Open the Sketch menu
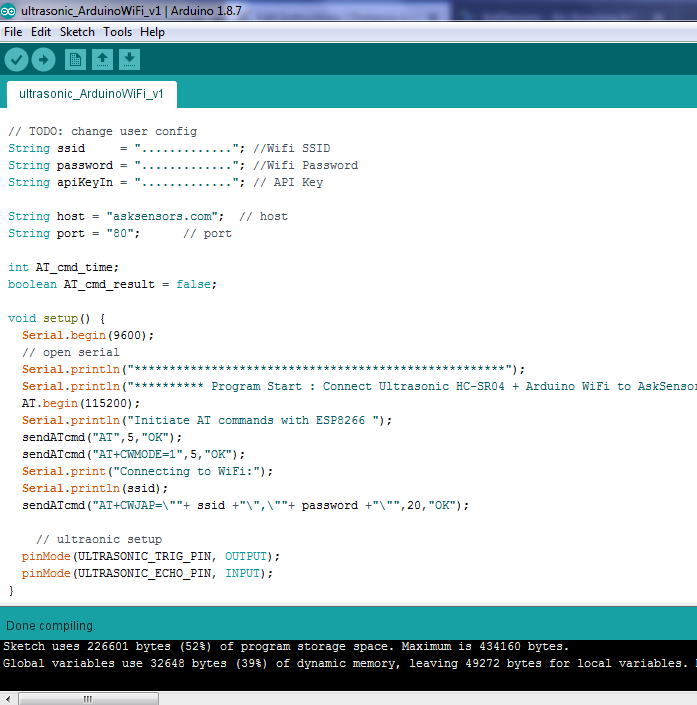 [x=77, y=32]
